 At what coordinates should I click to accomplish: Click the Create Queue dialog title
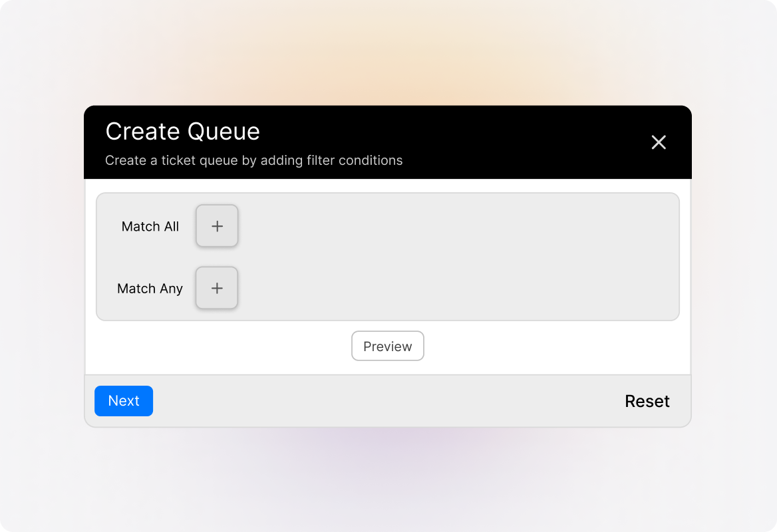coord(182,132)
